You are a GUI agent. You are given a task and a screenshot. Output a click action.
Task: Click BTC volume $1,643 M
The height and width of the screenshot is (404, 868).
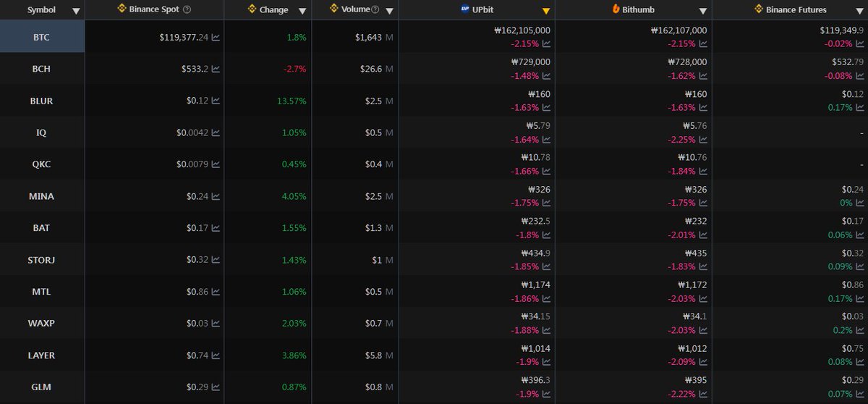click(373, 38)
